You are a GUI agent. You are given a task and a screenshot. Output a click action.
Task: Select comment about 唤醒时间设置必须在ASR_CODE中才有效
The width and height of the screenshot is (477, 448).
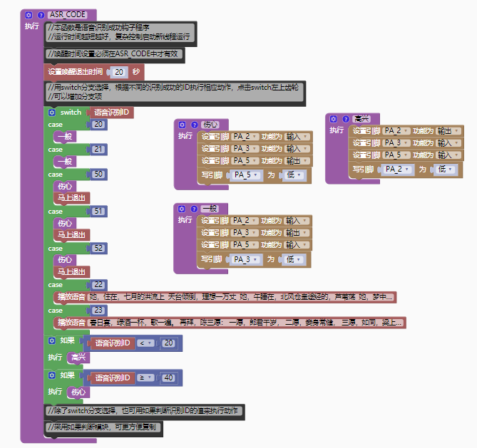click(115, 55)
